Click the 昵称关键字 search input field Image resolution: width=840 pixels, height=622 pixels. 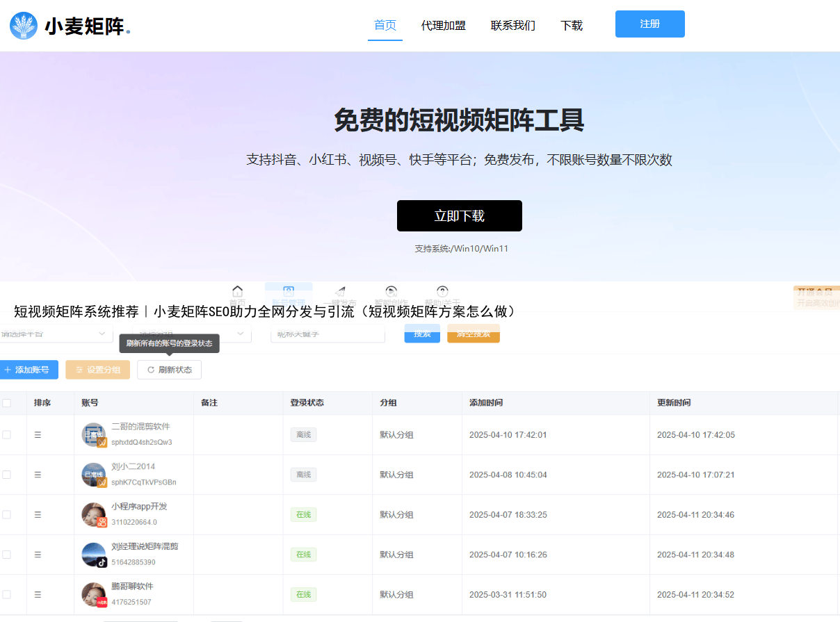(327, 334)
